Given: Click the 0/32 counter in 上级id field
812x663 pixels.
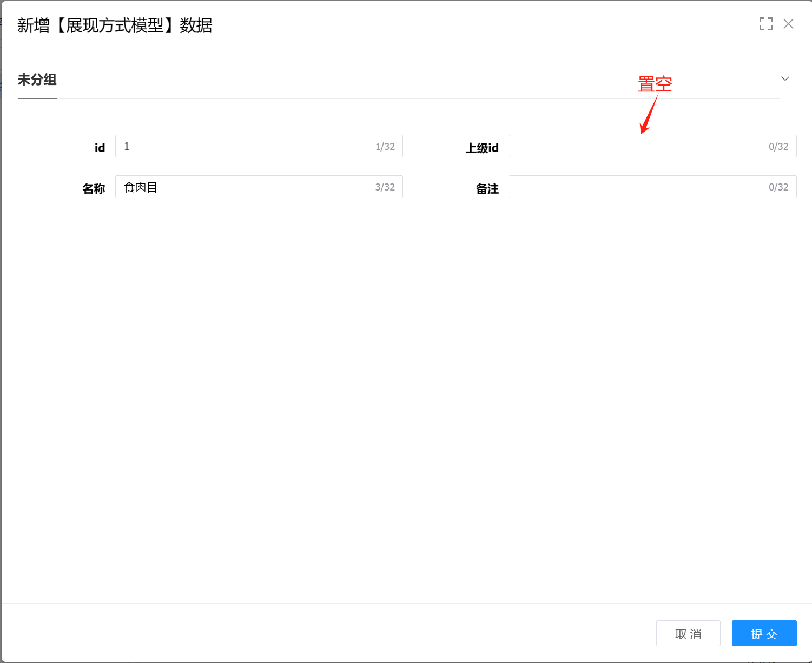Looking at the screenshot, I should [778, 147].
